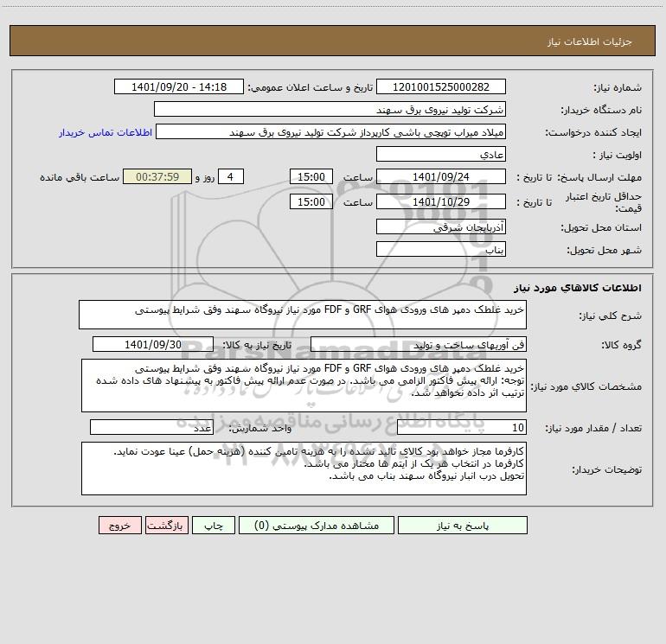Click the واحد شمارش label
666x644 pixels.
click(x=260, y=429)
